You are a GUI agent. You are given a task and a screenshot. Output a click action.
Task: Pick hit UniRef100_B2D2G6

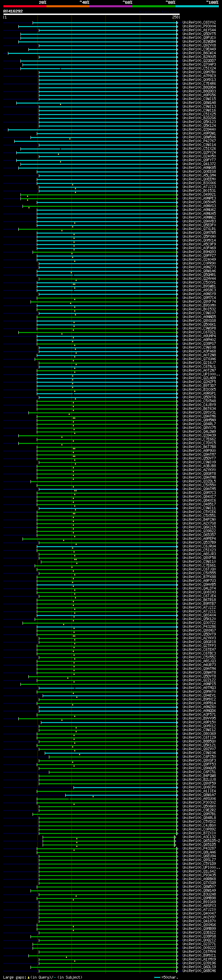(x=199, y=118)
